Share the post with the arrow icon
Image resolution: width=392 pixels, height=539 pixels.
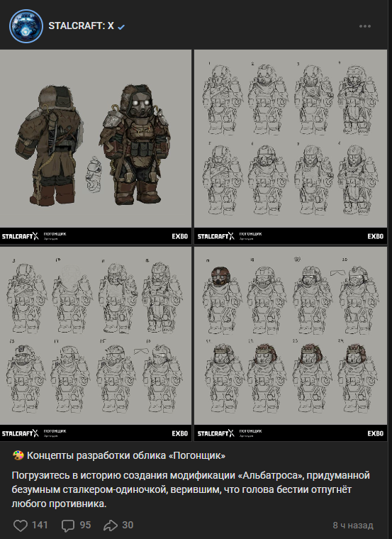111,526
